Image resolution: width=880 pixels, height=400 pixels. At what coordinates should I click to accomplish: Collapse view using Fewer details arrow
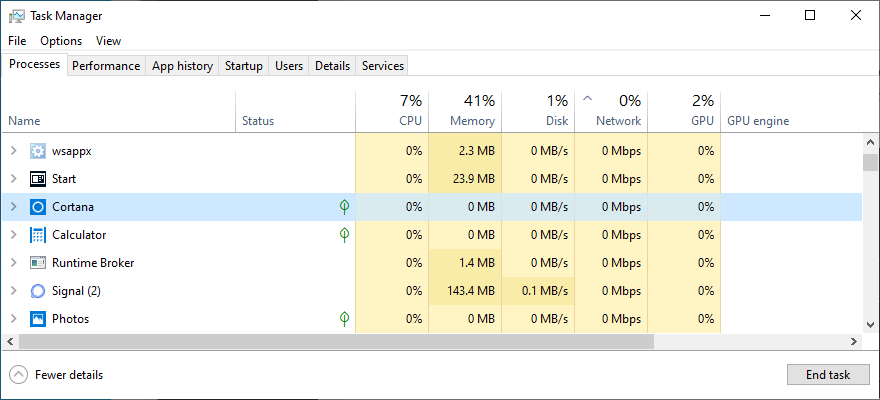[19, 375]
